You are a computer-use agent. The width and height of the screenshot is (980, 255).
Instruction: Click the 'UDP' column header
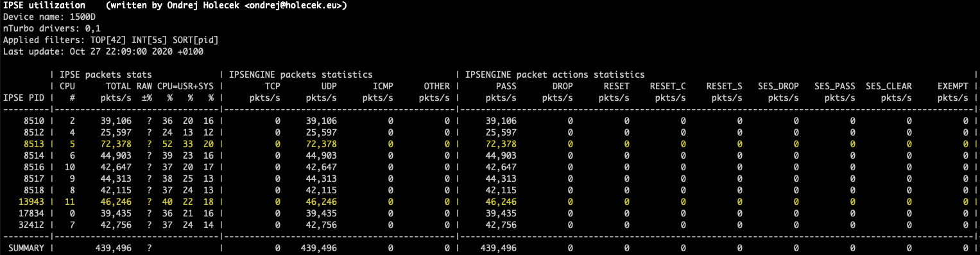point(329,87)
